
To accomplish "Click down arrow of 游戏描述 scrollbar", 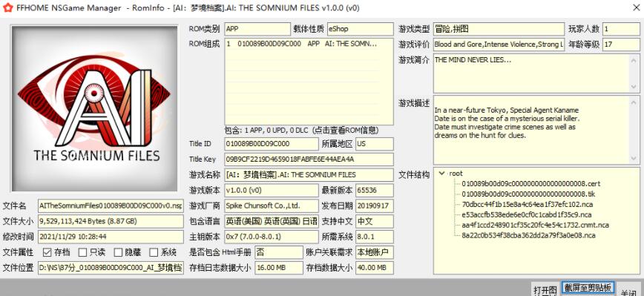I will click(634, 159).
